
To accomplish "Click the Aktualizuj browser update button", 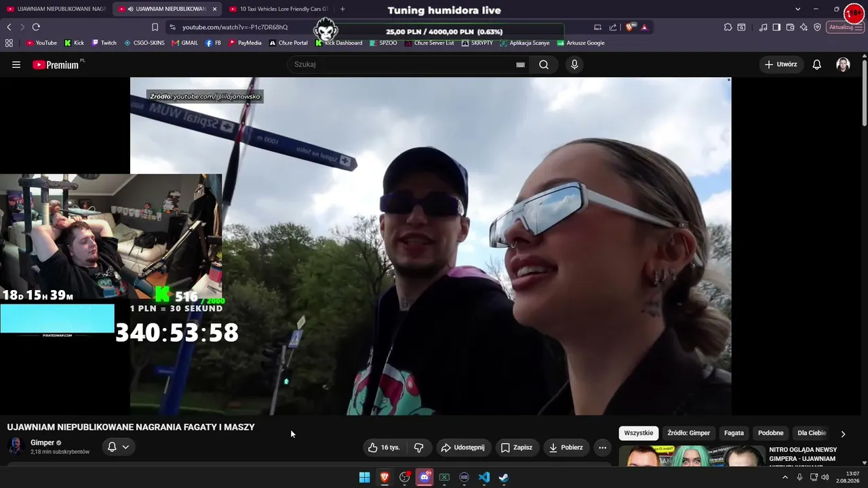I will [845, 27].
